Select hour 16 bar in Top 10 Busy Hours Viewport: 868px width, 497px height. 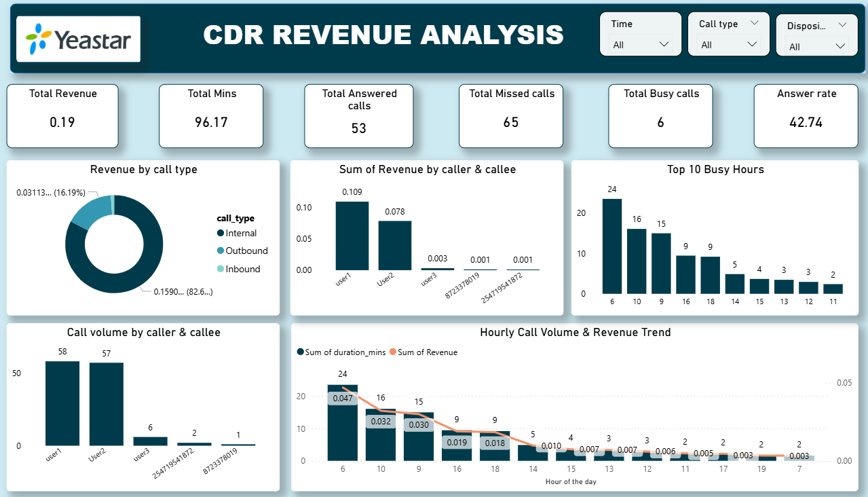[x=685, y=274]
